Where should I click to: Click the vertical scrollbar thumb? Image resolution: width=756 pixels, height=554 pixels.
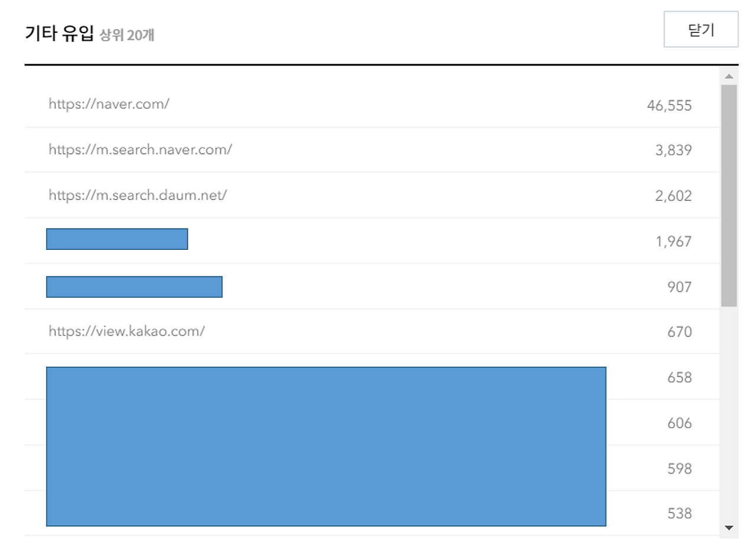click(729, 195)
